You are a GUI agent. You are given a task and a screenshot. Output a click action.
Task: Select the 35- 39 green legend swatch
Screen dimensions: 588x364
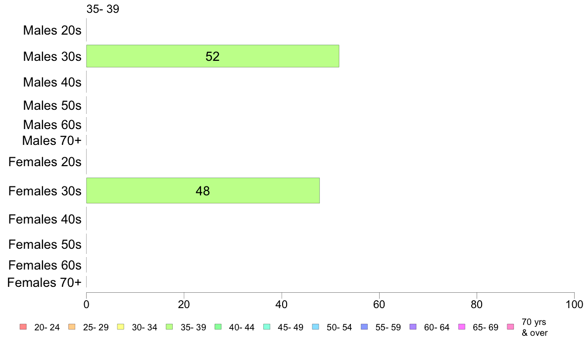[169, 327]
